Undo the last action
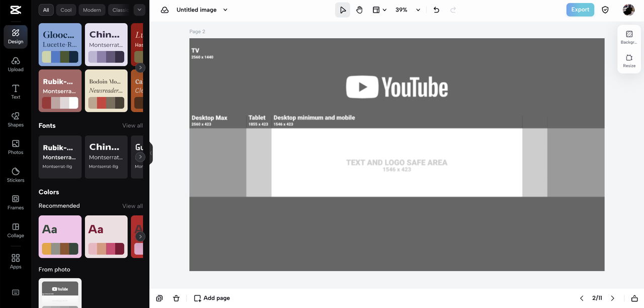This screenshot has height=308, width=644. click(x=436, y=10)
